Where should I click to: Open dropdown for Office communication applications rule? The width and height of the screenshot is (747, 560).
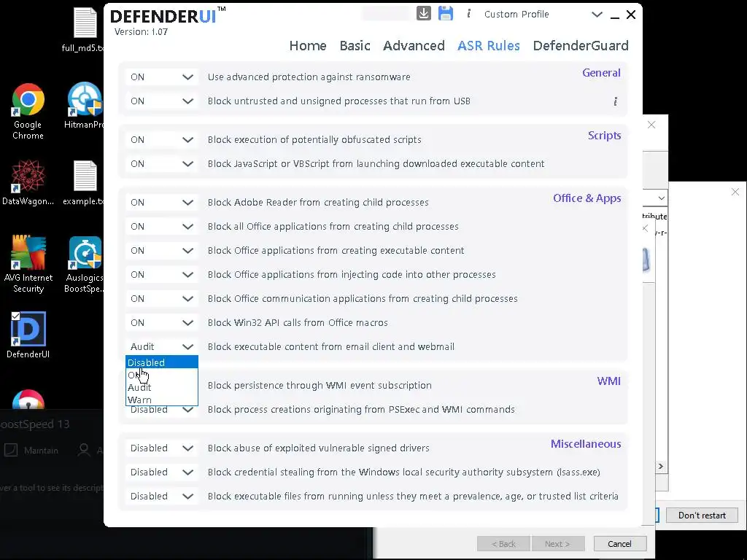click(161, 298)
